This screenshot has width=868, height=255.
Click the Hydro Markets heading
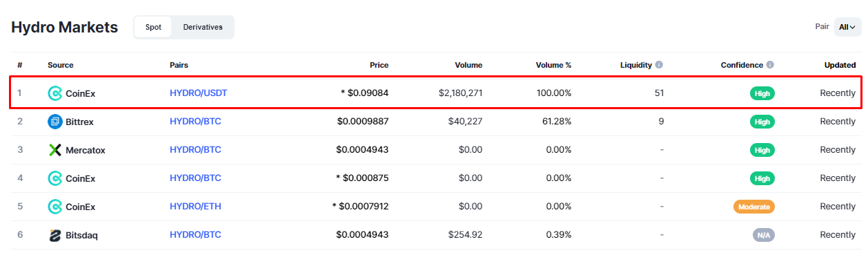(65, 28)
